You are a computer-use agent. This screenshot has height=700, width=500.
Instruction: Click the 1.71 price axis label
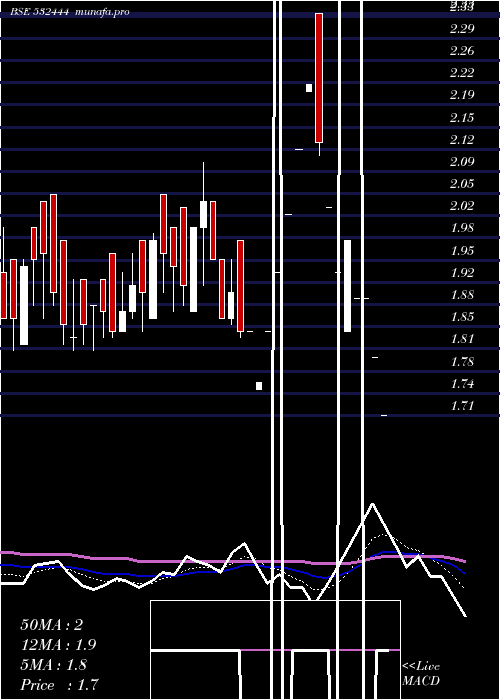tap(462, 406)
